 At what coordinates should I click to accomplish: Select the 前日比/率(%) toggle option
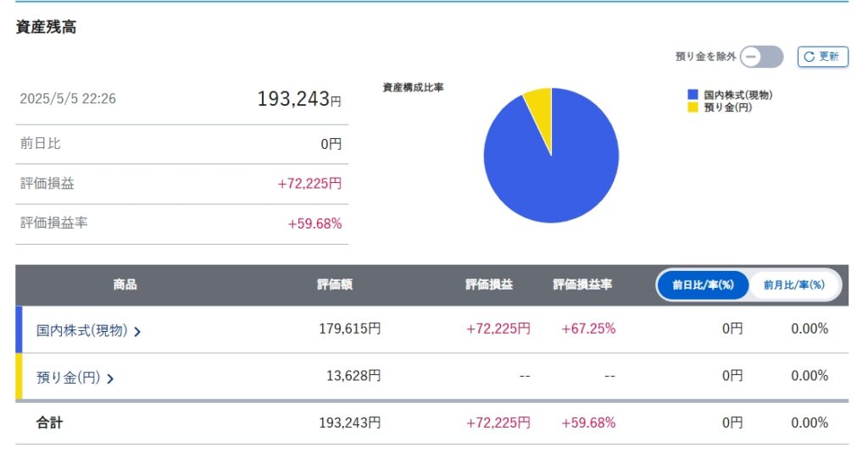click(703, 285)
